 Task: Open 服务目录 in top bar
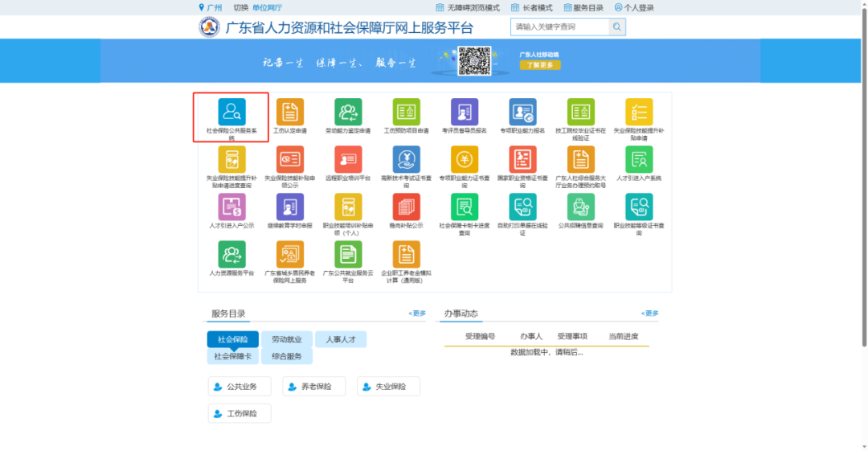coord(583,8)
